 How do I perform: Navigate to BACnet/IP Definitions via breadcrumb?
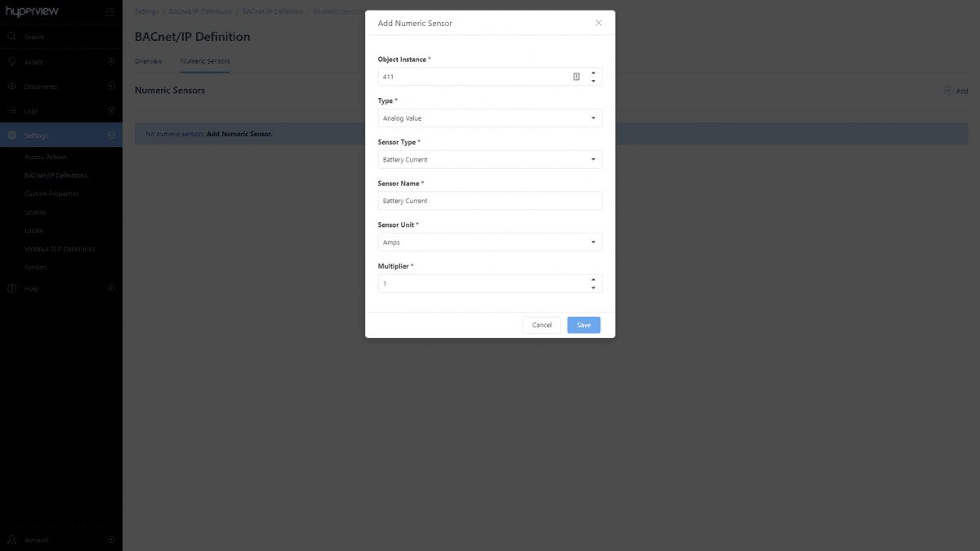coord(200,11)
